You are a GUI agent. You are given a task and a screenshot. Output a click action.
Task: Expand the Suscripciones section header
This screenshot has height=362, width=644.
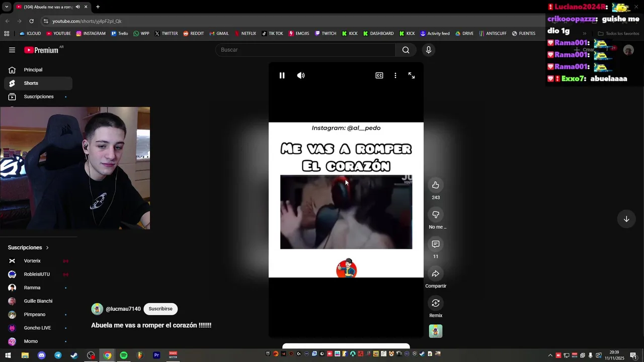point(29,247)
